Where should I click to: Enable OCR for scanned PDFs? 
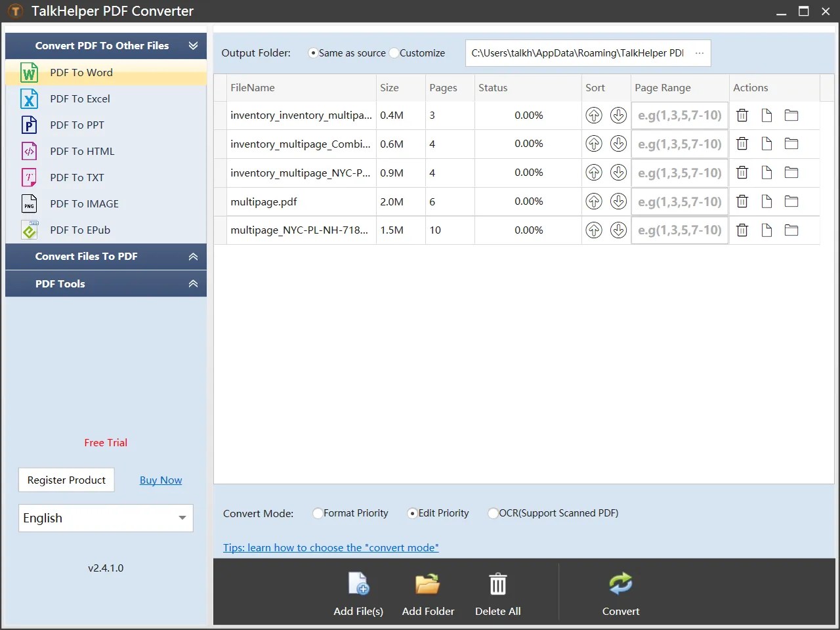point(493,514)
